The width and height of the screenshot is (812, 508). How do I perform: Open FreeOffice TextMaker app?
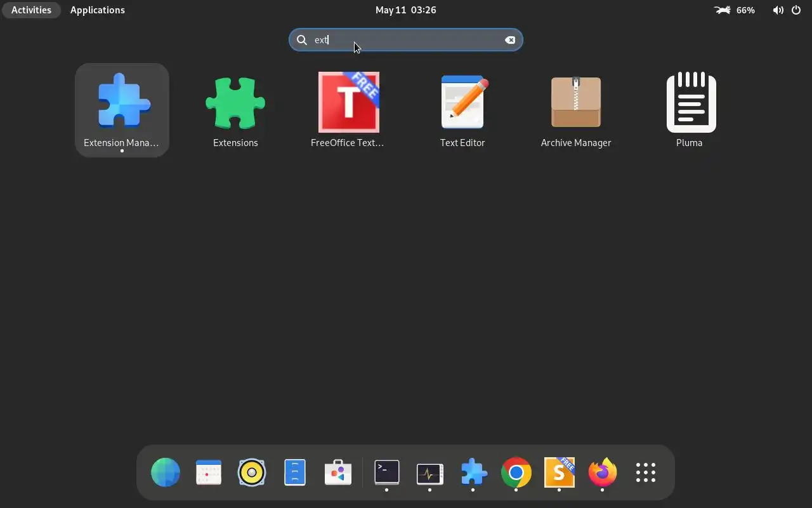[x=348, y=110]
